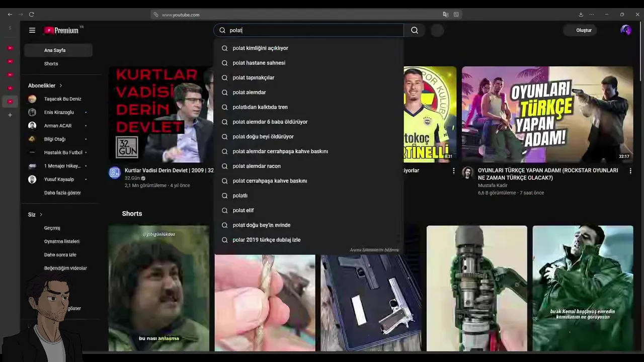644x362 pixels.
Task: Click the translate icon in address bar
Action: (x=446, y=15)
